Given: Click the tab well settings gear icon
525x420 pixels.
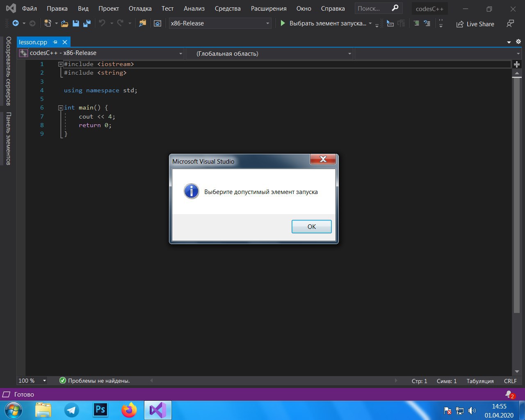Looking at the screenshot, I should click(518, 41).
